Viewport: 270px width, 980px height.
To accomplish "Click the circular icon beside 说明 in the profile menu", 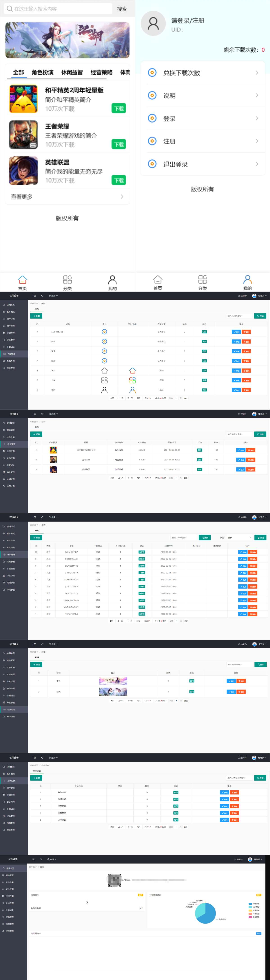I will pyautogui.click(x=152, y=96).
